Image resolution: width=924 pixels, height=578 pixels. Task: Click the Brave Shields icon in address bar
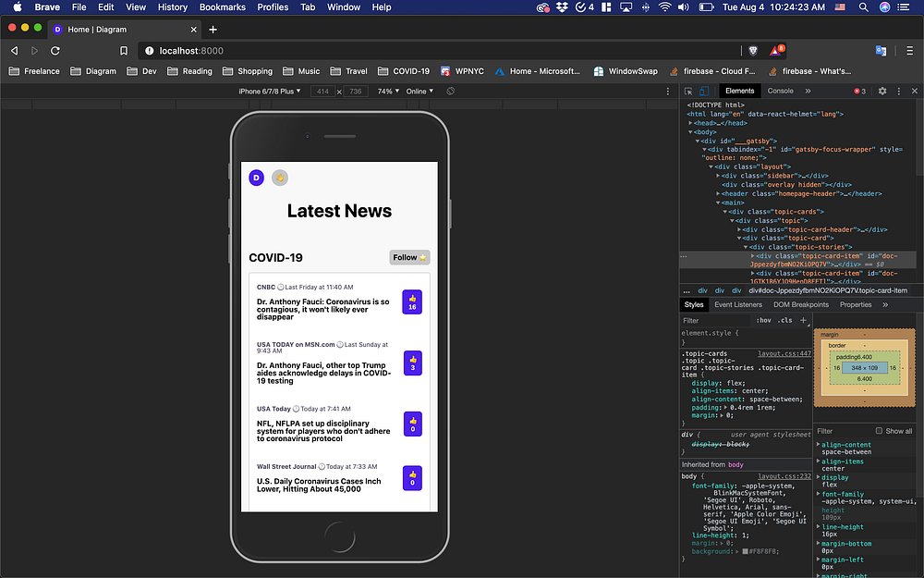tap(755, 51)
